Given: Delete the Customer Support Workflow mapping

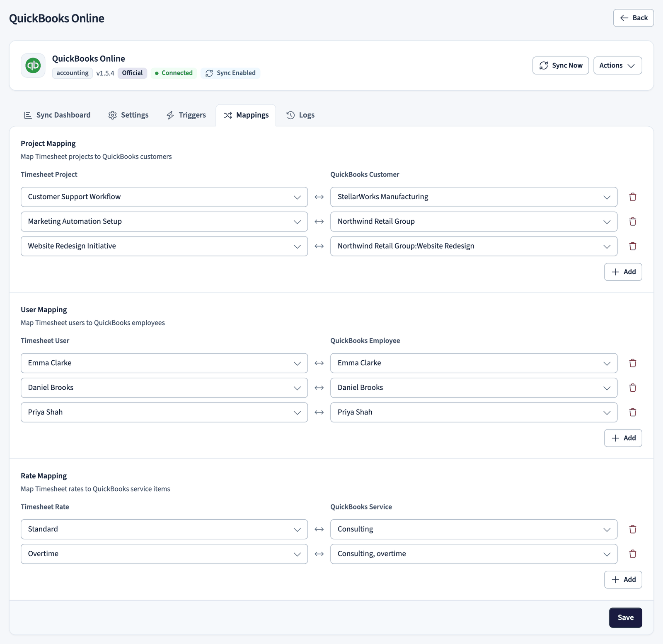Looking at the screenshot, I should pyautogui.click(x=632, y=197).
